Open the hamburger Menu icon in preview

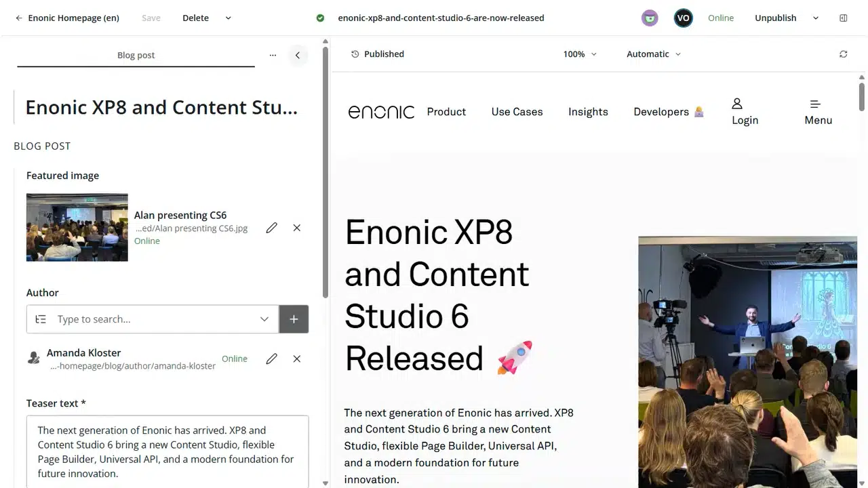pyautogui.click(x=815, y=104)
